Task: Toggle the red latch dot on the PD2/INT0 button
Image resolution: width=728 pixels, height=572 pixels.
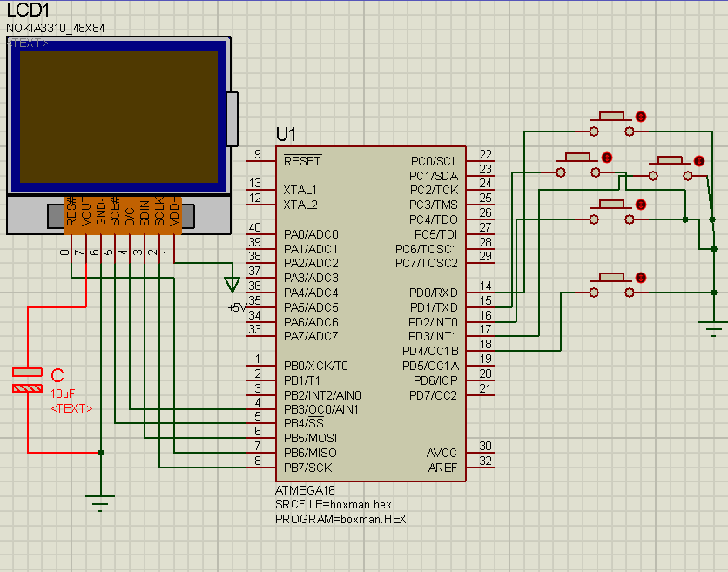Action: point(641,205)
